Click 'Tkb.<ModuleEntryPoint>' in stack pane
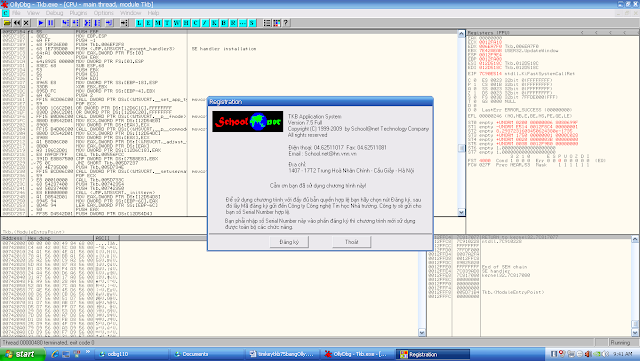This screenshot has width=640, height=361. pyautogui.click(x=513, y=292)
